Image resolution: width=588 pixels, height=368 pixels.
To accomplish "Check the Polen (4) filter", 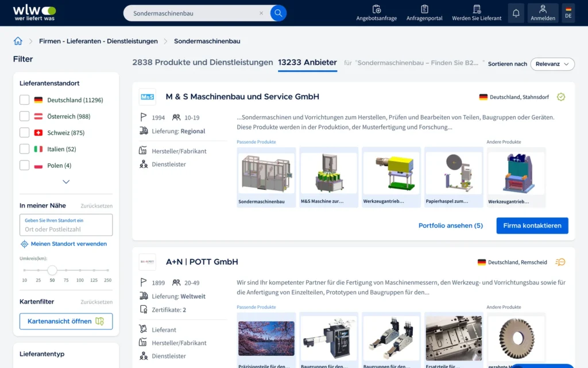I will click(24, 165).
